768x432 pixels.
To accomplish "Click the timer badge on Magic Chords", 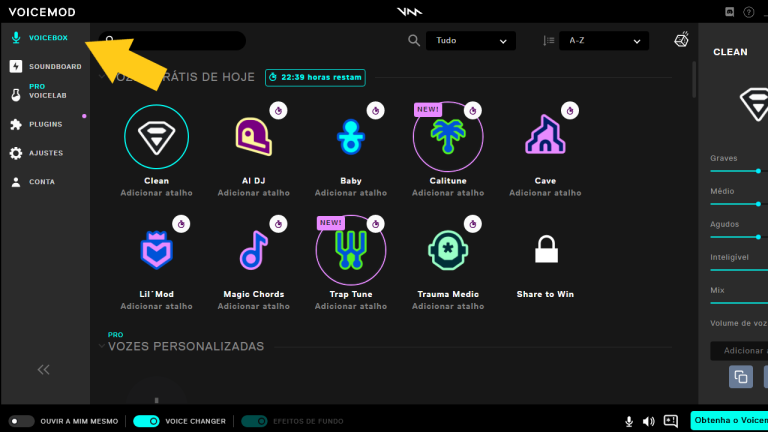I will (278, 224).
